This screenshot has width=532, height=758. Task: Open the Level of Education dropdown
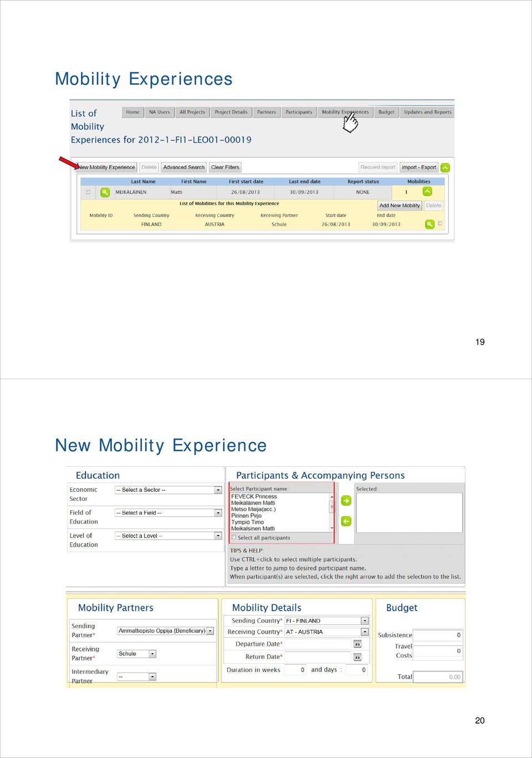[168, 536]
